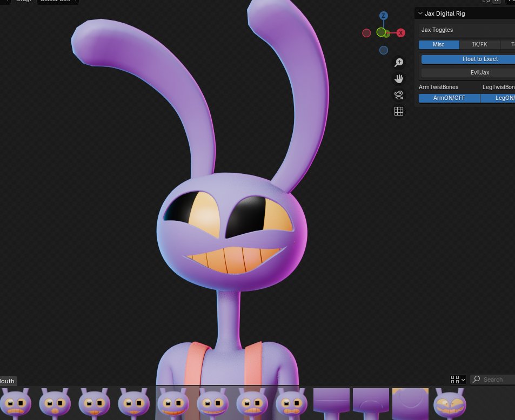Click the dim red negative X gizmo circle
Viewport: 515px width, 420px height.
click(366, 33)
